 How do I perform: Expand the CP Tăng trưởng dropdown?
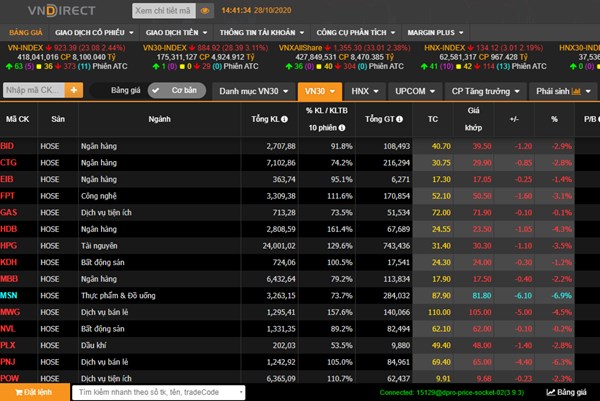tap(485, 91)
